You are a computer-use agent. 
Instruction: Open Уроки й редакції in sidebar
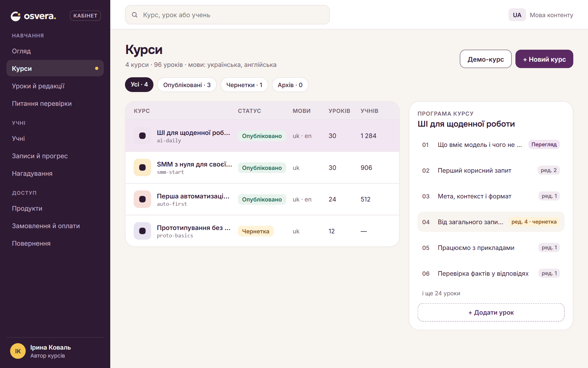click(x=55, y=86)
